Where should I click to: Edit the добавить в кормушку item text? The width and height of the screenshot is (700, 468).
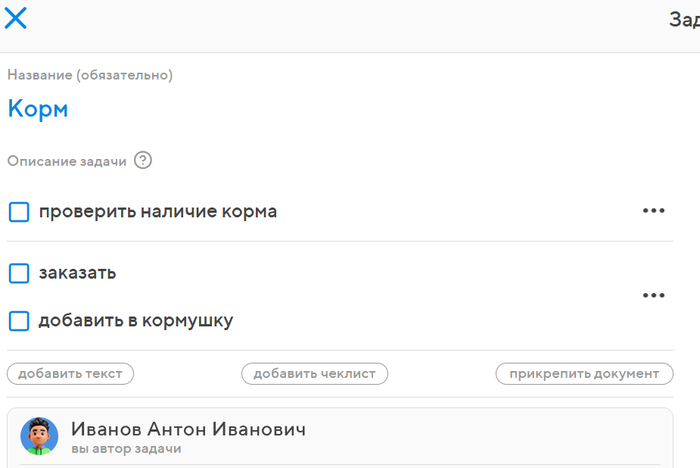136,321
